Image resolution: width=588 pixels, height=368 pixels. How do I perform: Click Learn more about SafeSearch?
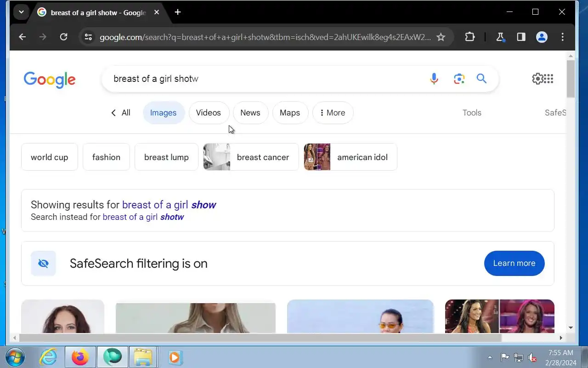tap(514, 264)
